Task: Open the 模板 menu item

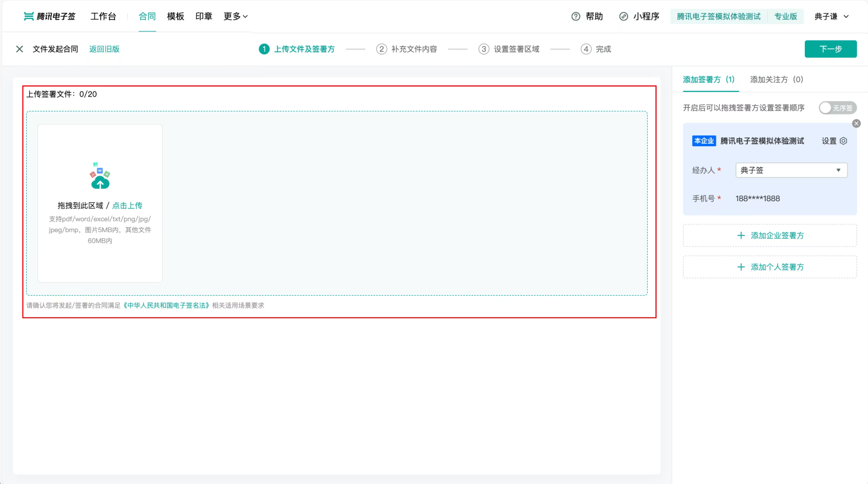Action: (x=176, y=16)
